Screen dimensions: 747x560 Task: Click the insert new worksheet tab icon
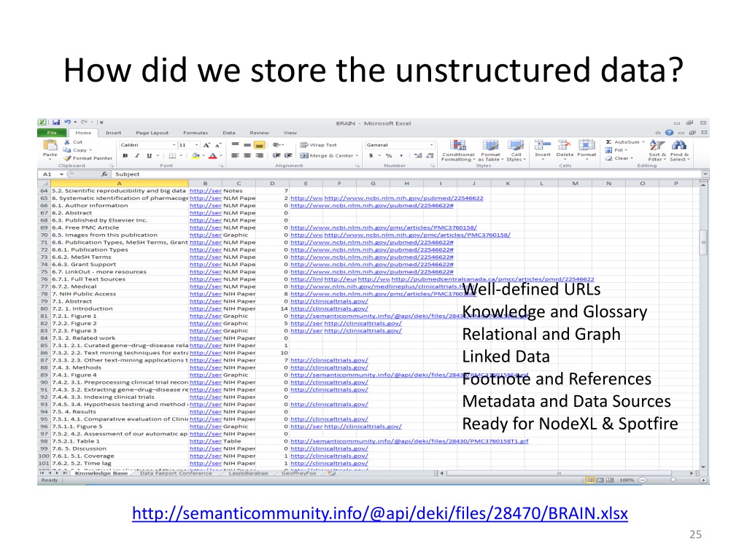(332, 472)
